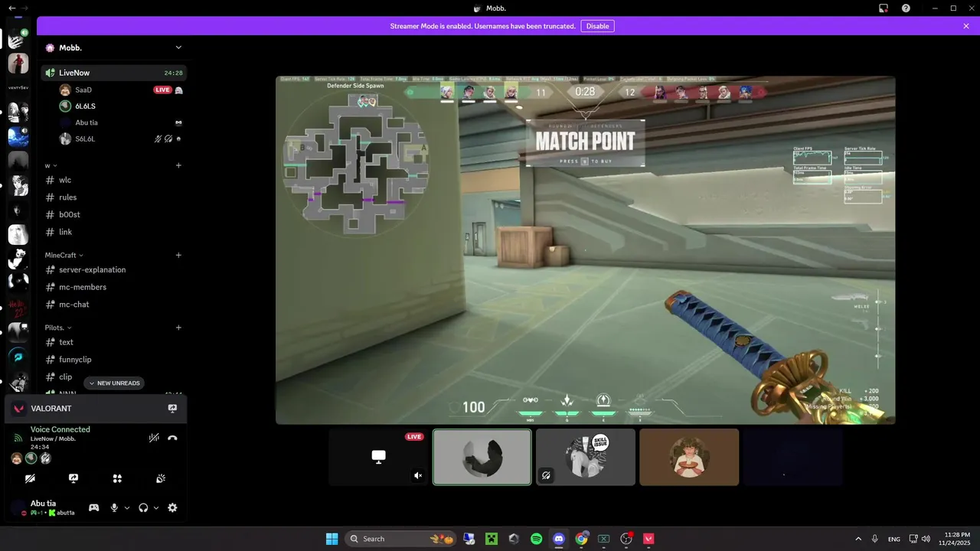This screenshot has width=980, height=551.
Task: Show hidden system tray icons
Action: pyautogui.click(x=858, y=539)
